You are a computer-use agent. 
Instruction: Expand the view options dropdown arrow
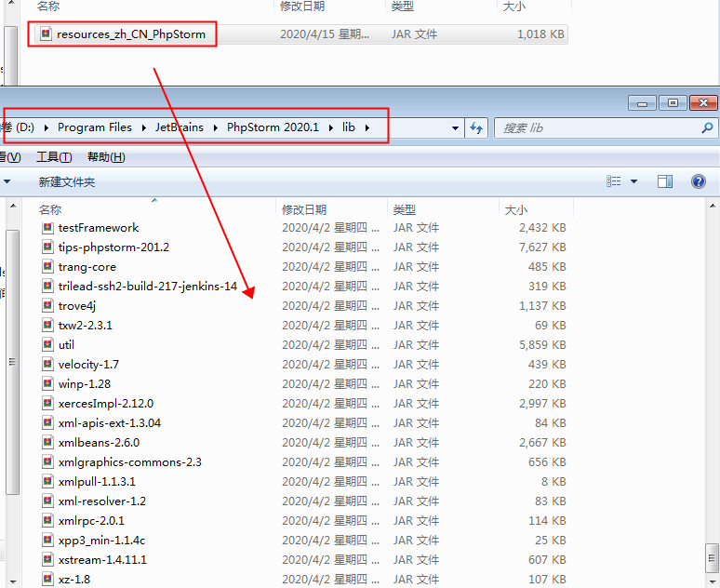coord(634,181)
